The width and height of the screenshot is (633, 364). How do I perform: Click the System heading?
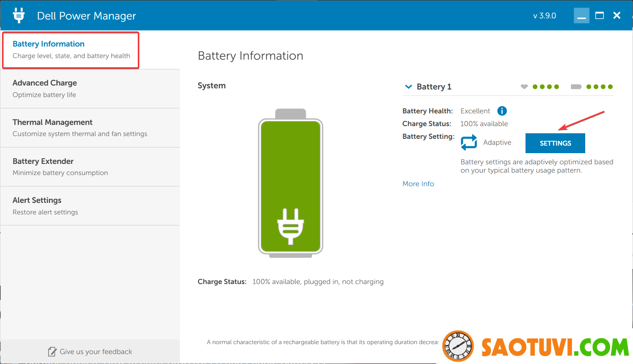(x=212, y=86)
